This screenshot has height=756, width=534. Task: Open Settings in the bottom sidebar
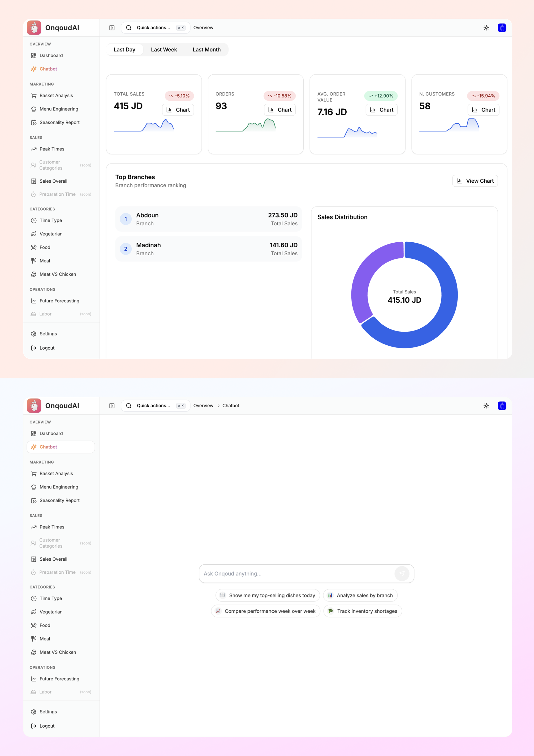coord(48,712)
